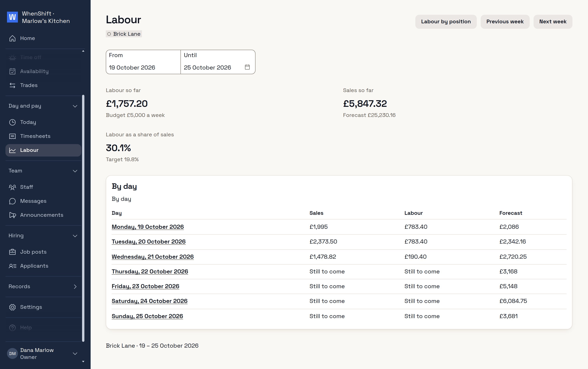Open the Brick Lane location selector

(x=124, y=34)
